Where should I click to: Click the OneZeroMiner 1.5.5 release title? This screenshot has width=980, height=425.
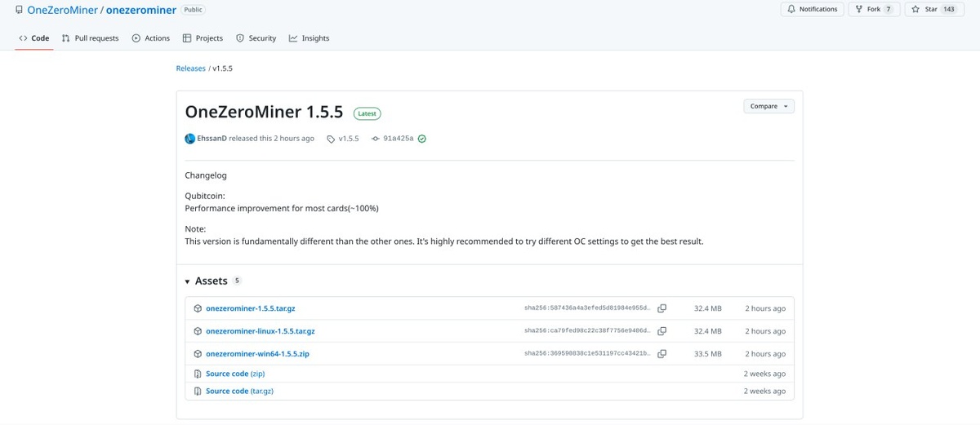[264, 112]
